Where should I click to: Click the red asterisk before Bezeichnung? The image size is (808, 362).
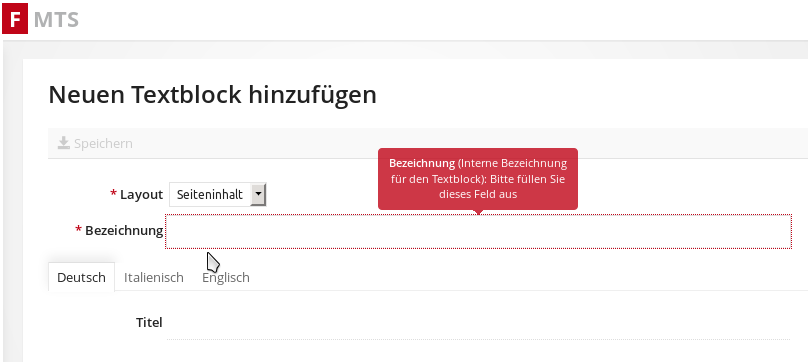pyautogui.click(x=78, y=229)
